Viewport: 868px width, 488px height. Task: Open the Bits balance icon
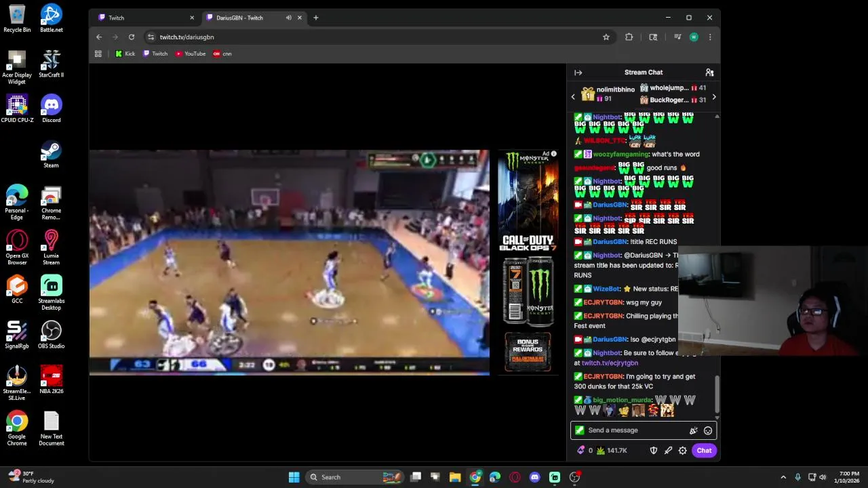click(x=585, y=451)
